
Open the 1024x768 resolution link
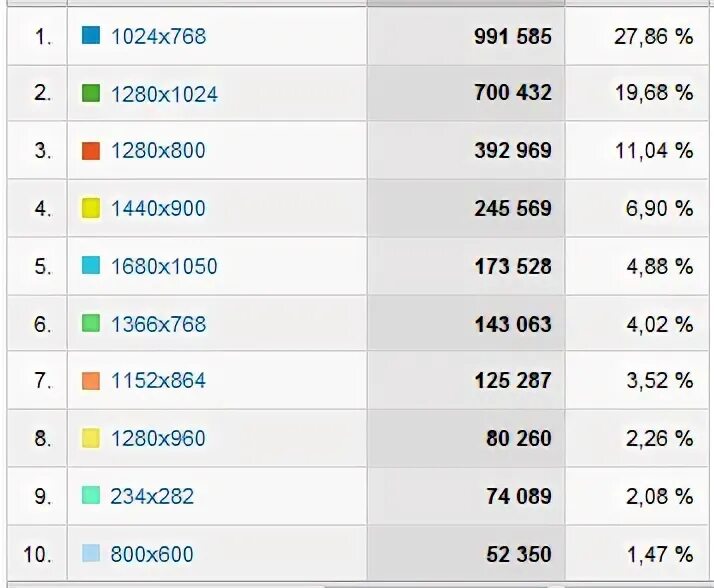[158, 37]
